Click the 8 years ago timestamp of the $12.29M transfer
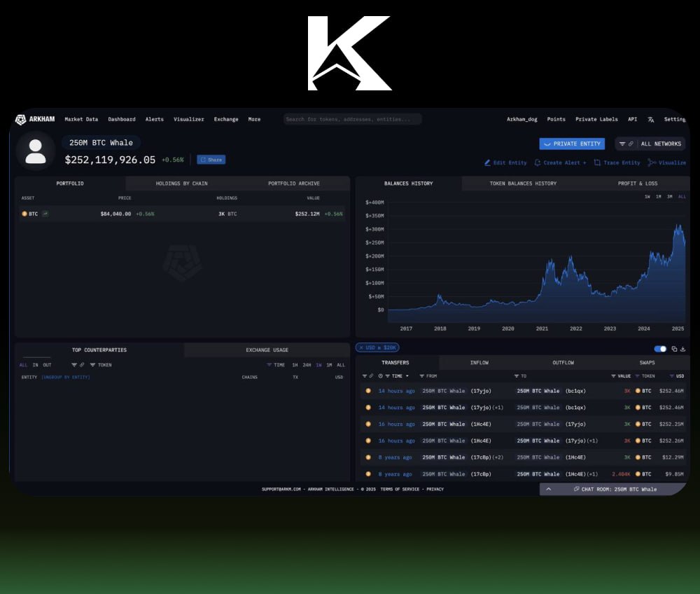 395,457
